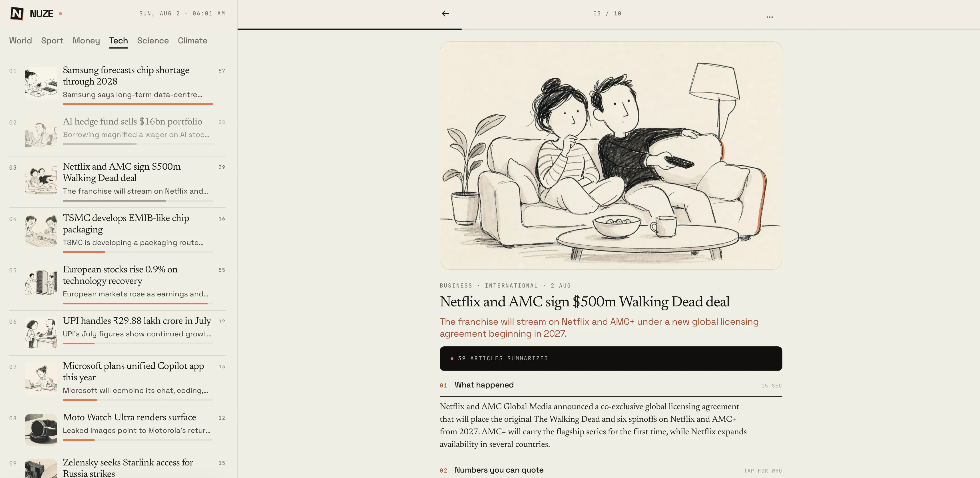Click 'European markets rose as earnings' summary

(x=135, y=294)
